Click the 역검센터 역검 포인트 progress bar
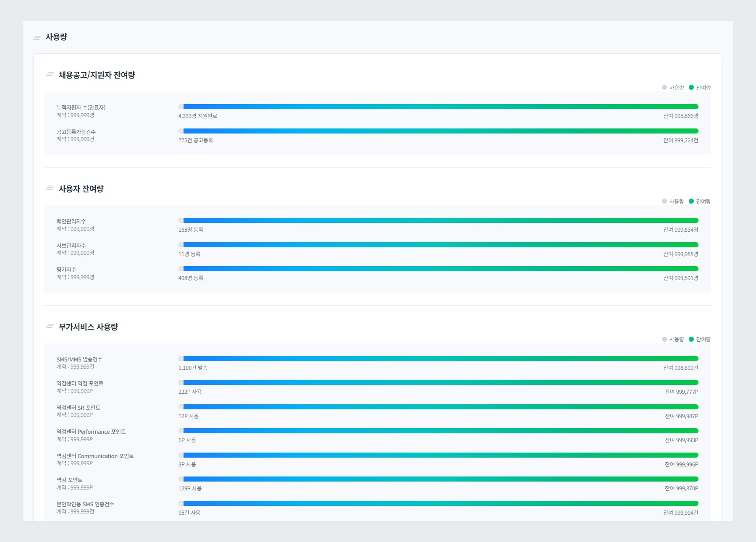 click(x=438, y=382)
